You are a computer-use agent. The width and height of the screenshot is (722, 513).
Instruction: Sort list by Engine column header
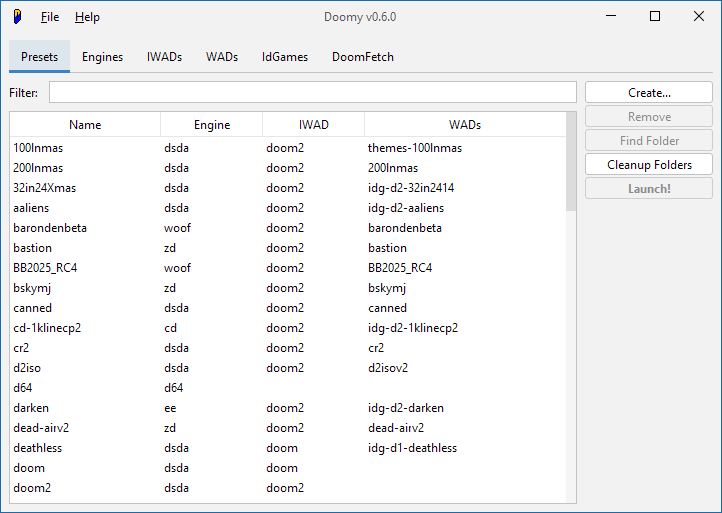212,125
